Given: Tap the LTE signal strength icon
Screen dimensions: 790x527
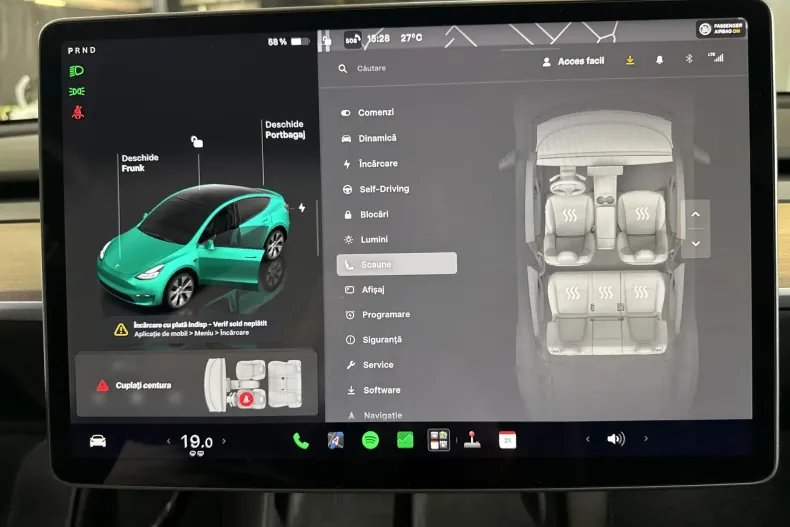Looking at the screenshot, I should pyautogui.click(x=716, y=57).
